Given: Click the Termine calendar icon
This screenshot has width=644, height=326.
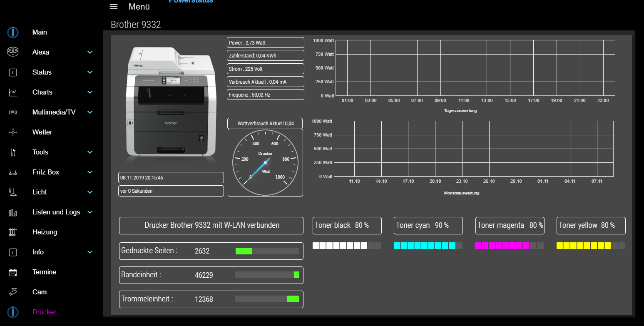Looking at the screenshot, I should 13,272.
